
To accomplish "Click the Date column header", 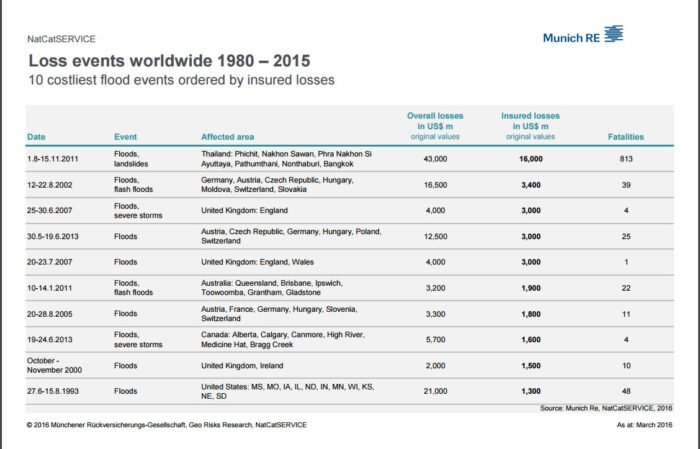I will tap(36, 136).
